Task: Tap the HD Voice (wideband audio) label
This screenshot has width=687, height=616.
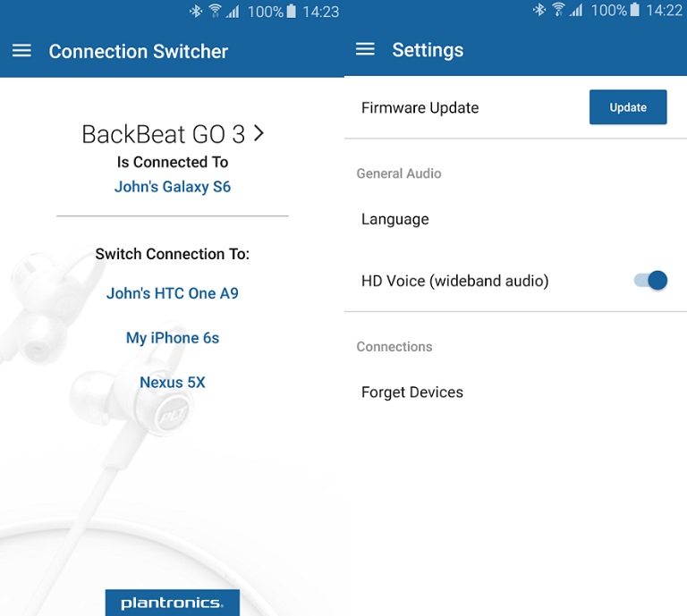Action: 454,281
